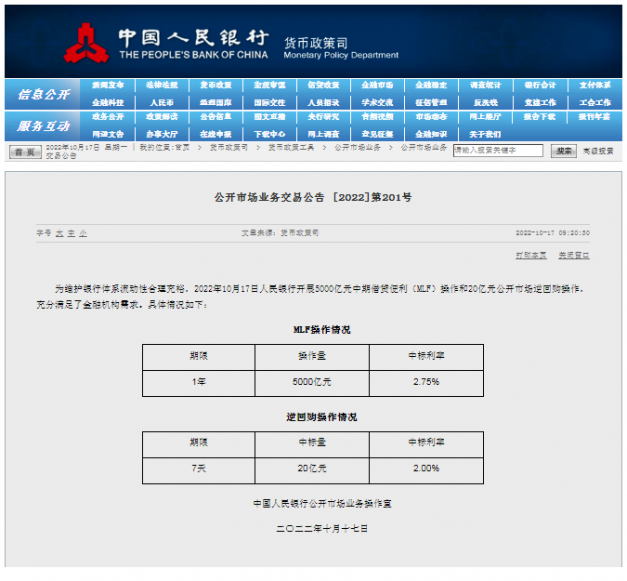Select the 工会工作 menu item
Image resolution: width=627 pixels, height=581 pixels.
[595, 103]
